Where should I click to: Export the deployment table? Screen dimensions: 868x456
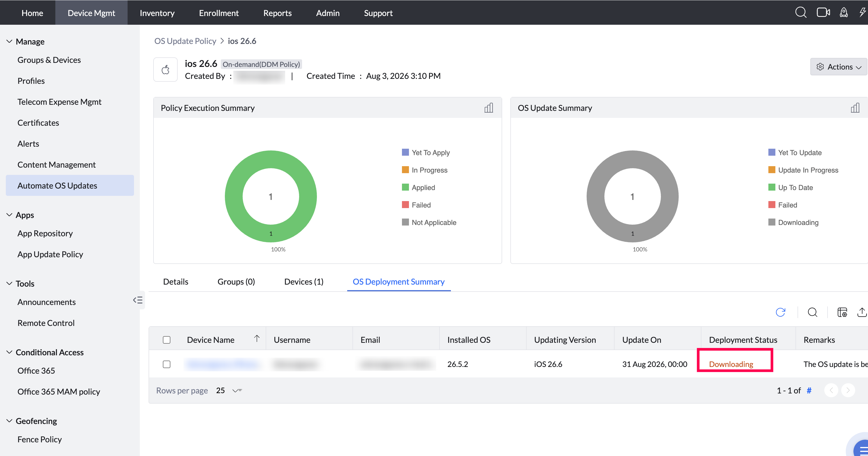(x=862, y=312)
